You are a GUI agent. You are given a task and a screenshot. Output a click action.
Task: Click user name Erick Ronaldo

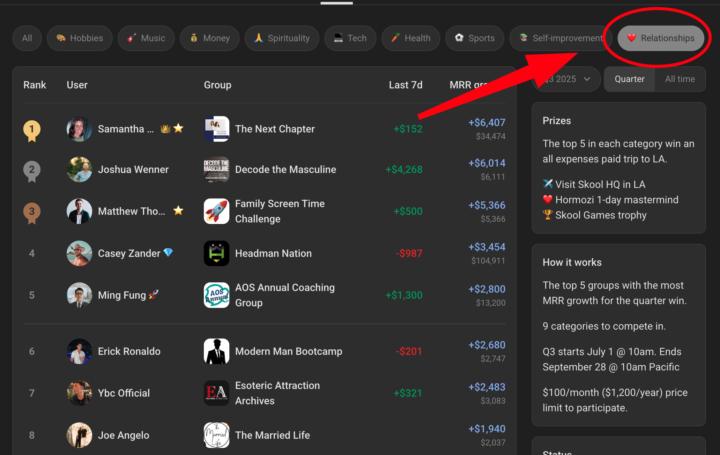[129, 351]
